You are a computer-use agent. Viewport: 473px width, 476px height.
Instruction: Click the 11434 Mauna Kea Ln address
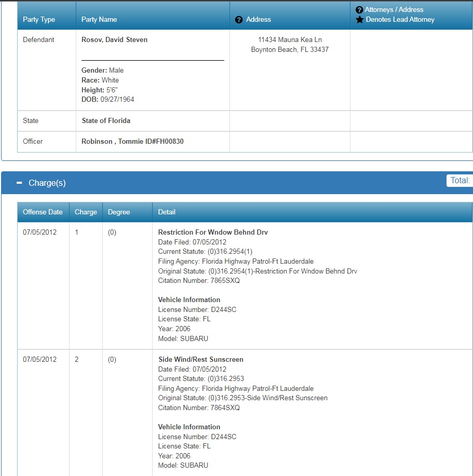coord(290,40)
